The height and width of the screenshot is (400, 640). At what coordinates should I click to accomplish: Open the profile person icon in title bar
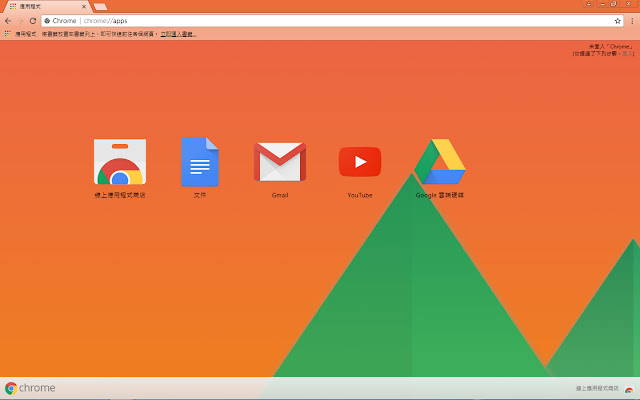click(589, 4)
